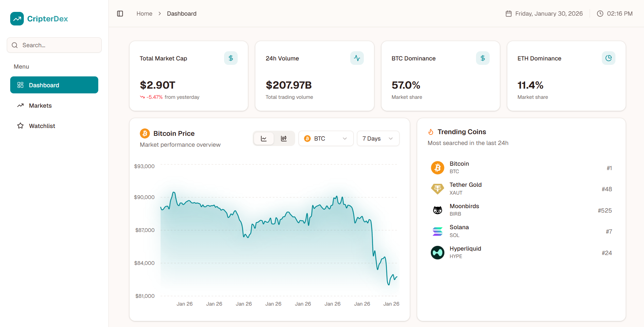This screenshot has height=327, width=644.
Task: Click the Total Market Cap dollar icon
Action: 231,58
